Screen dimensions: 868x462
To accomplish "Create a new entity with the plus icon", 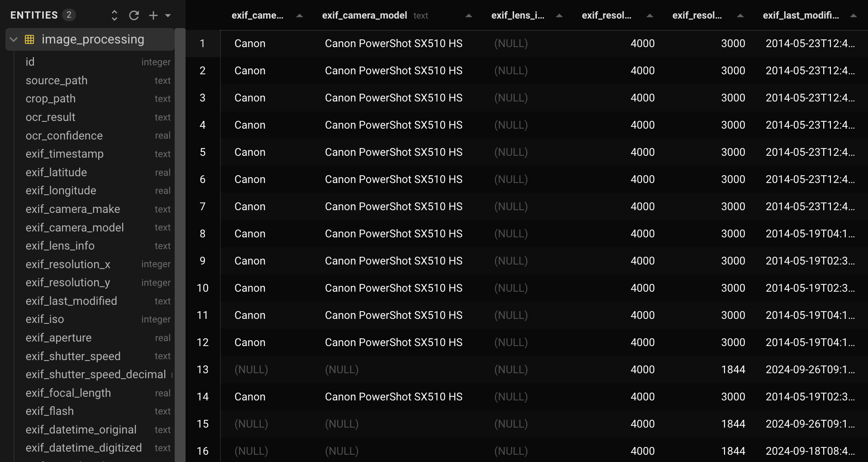I will click(153, 15).
